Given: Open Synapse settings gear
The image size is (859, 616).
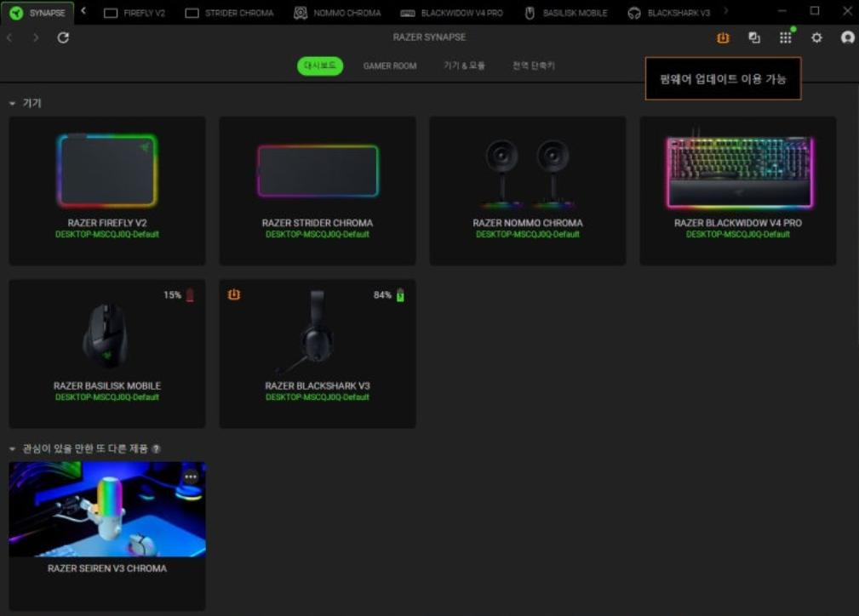Looking at the screenshot, I should coord(816,37).
